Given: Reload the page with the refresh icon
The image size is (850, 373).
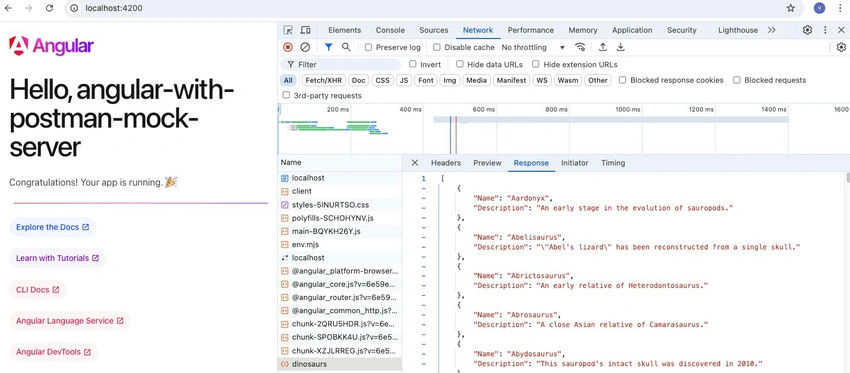Looking at the screenshot, I should click(49, 8).
